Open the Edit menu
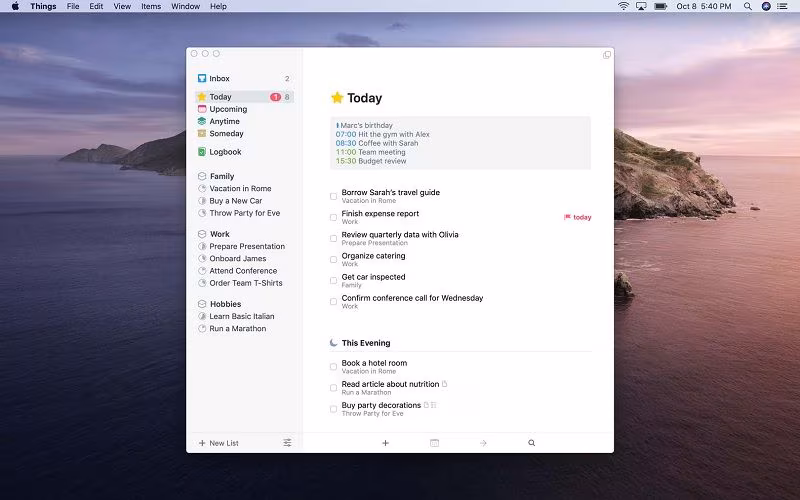The height and width of the screenshot is (500, 800). [96, 6]
